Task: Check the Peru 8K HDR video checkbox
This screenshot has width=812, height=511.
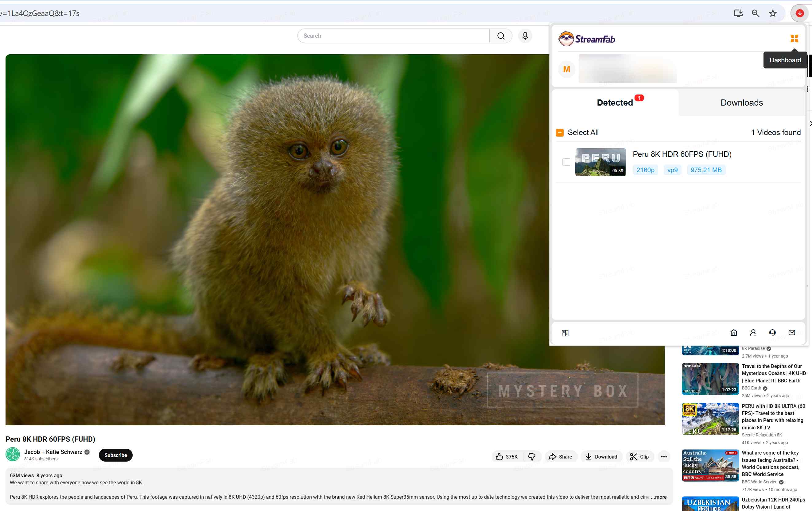Action: click(x=566, y=162)
